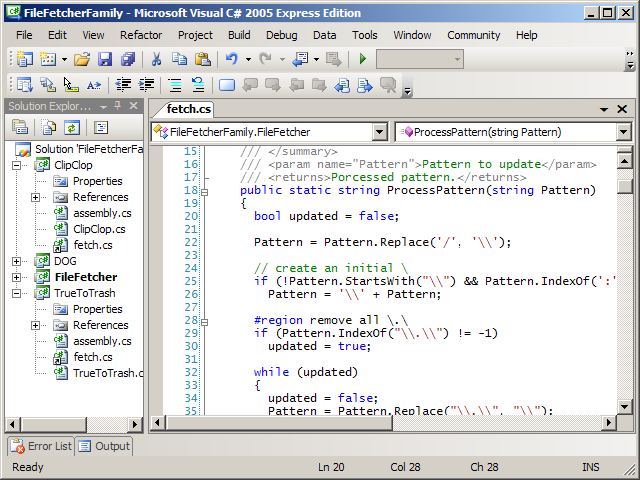Click the Open File folder icon
The height and width of the screenshot is (480, 640).
(82, 59)
